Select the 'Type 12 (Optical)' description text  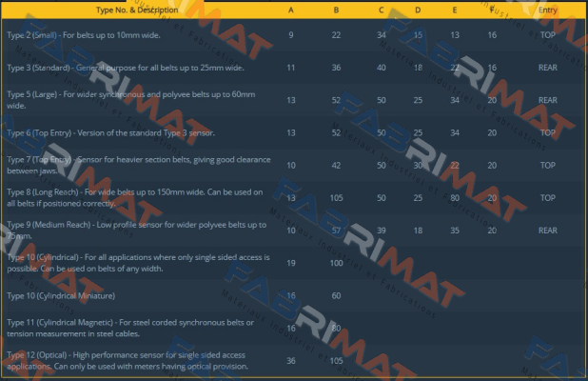[x=127, y=360]
